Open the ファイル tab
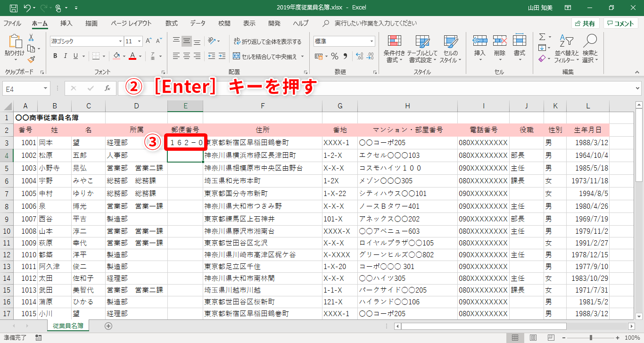This screenshot has width=644, height=343. click(12, 23)
